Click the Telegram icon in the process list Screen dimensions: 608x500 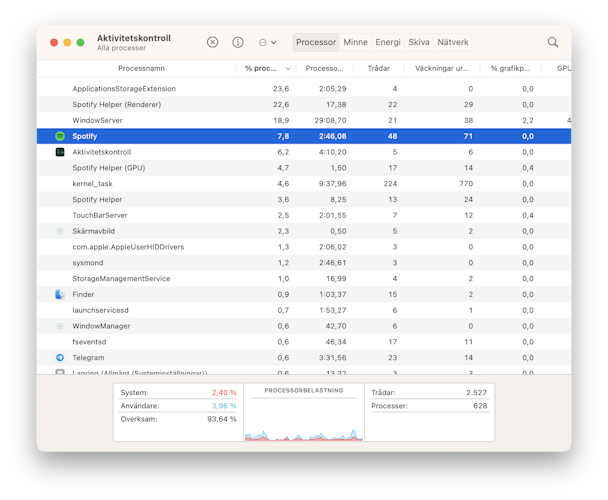coord(60,358)
